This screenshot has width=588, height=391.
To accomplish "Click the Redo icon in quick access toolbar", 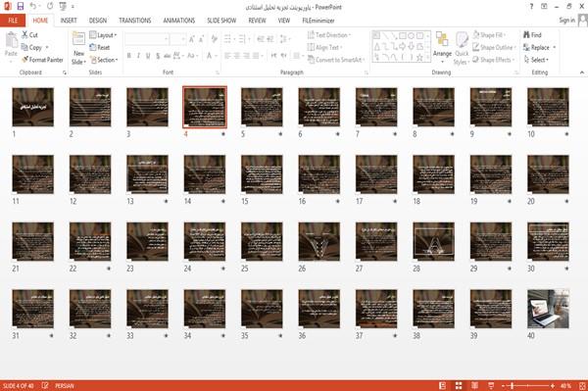I will pyautogui.click(x=50, y=7).
